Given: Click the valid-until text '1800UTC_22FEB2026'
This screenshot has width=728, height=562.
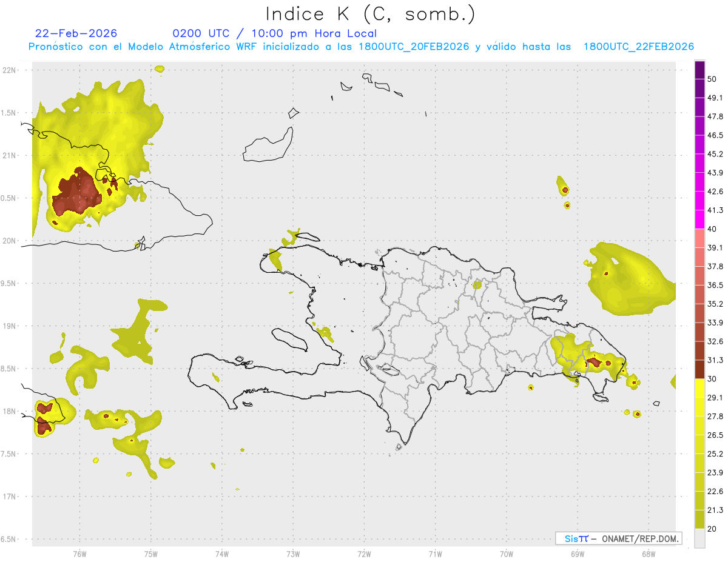Looking at the screenshot, I should tap(638, 47).
